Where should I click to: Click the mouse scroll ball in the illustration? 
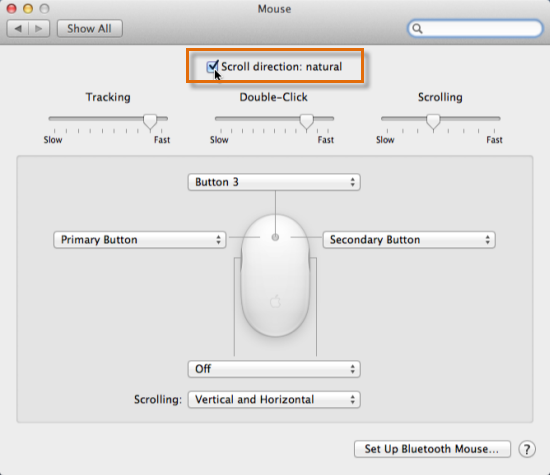275,238
